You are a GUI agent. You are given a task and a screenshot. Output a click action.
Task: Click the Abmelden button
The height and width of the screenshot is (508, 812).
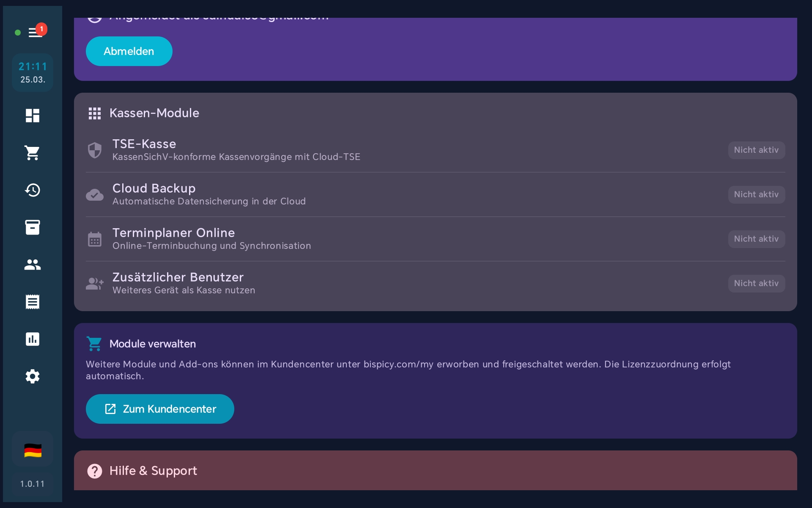[x=129, y=51]
